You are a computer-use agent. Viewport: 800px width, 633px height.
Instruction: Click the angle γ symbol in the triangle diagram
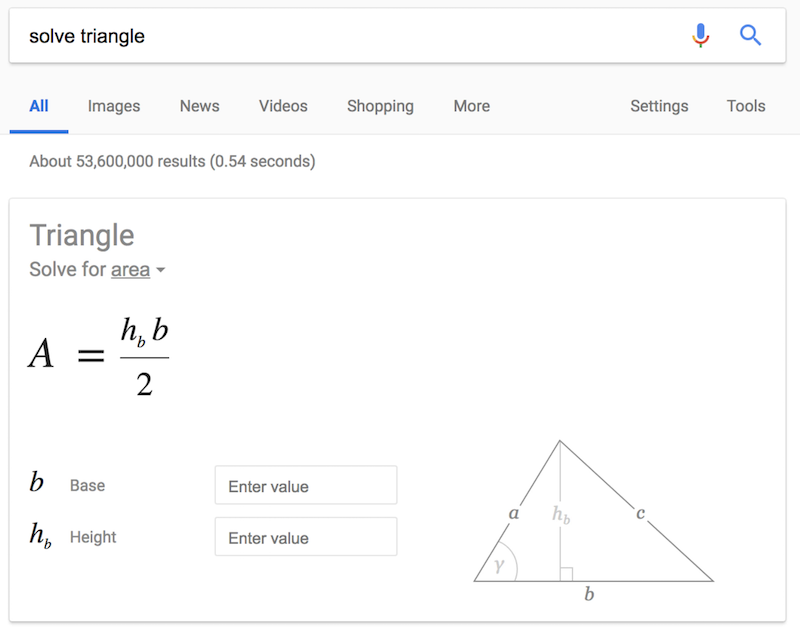coord(499,567)
